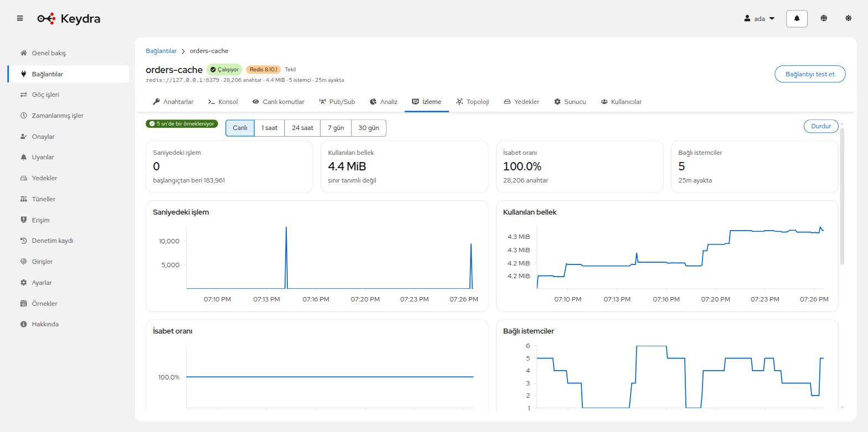Click the Konsol terminal icon
Screen dimensions: 868x432
(211, 102)
